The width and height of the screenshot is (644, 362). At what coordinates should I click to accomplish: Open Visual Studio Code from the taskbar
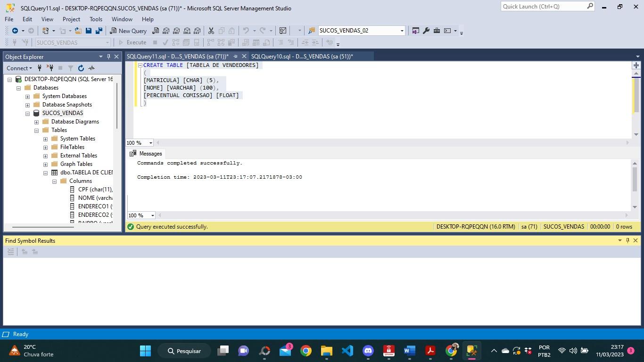pos(347,351)
